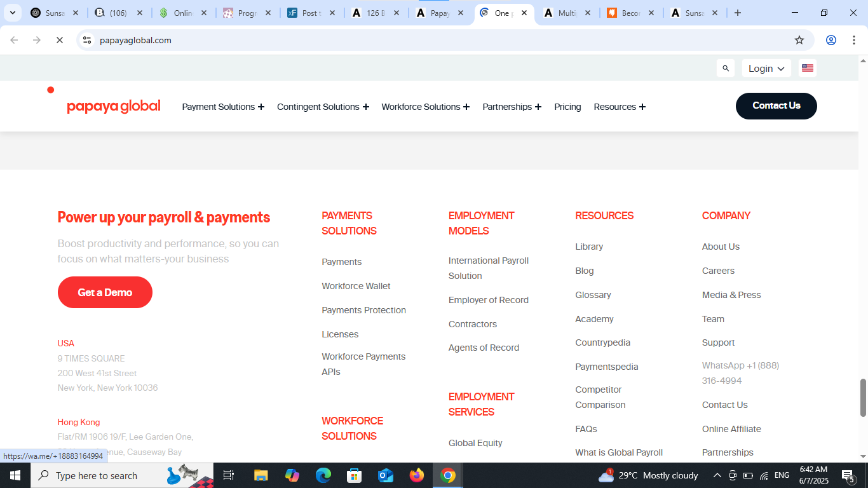This screenshot has height=488, width=868.
Task: Open Microsoft Edge from the taskbar
Action: (x=323, y=475)
